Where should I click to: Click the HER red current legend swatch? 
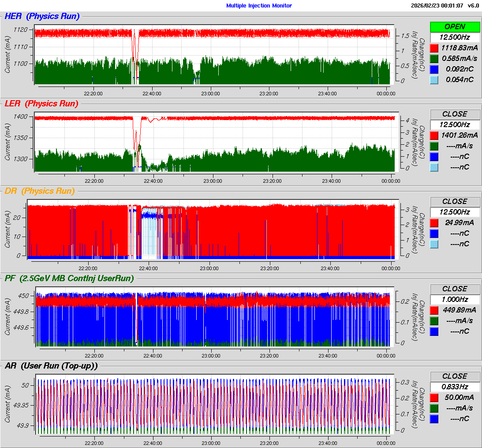[x=434, y=48]
